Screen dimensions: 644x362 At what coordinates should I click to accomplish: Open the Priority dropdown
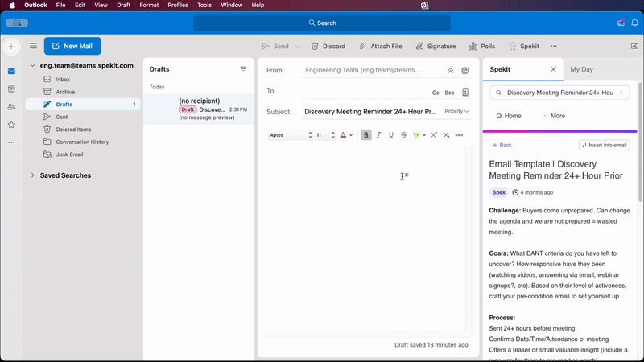coord(456,111)
